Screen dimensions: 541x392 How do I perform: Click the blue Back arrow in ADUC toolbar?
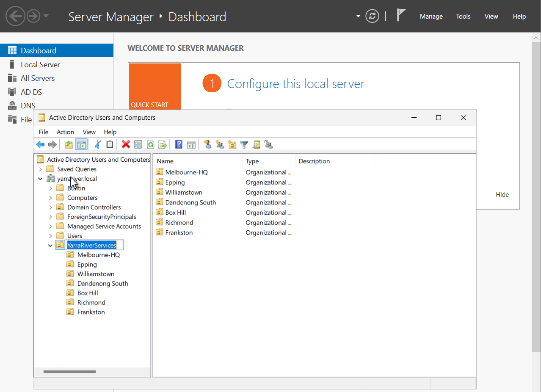[x=40, y=145]
